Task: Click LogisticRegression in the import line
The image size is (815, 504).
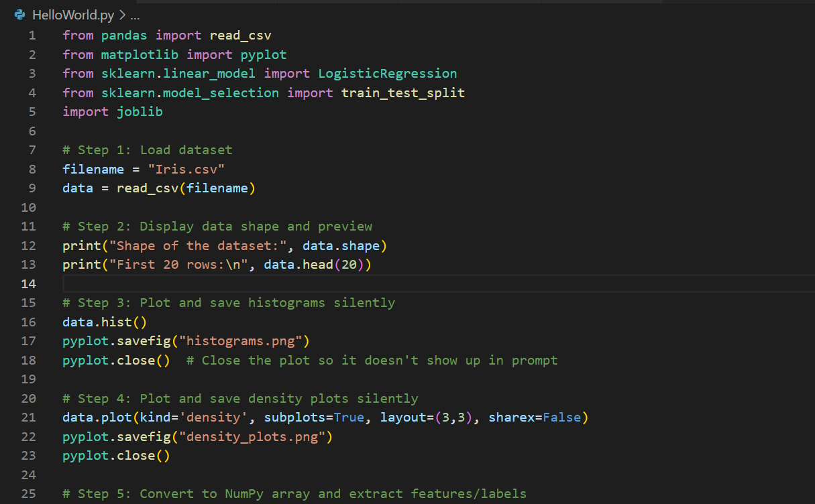Action: coord(388,74)
